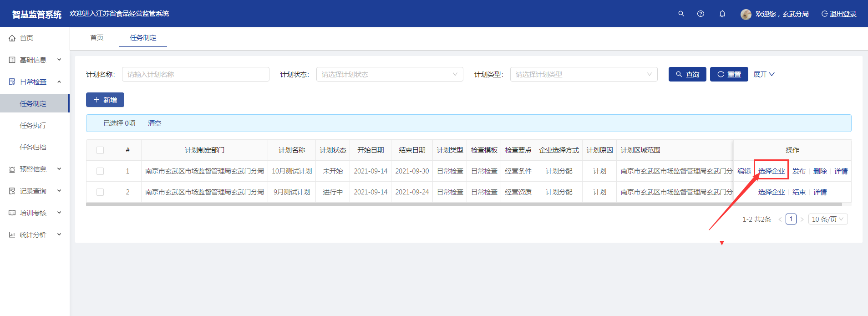Open the 10 条/页 page size dropdown
This screenshot has height=316, width=868.
(x=827, y=219)
